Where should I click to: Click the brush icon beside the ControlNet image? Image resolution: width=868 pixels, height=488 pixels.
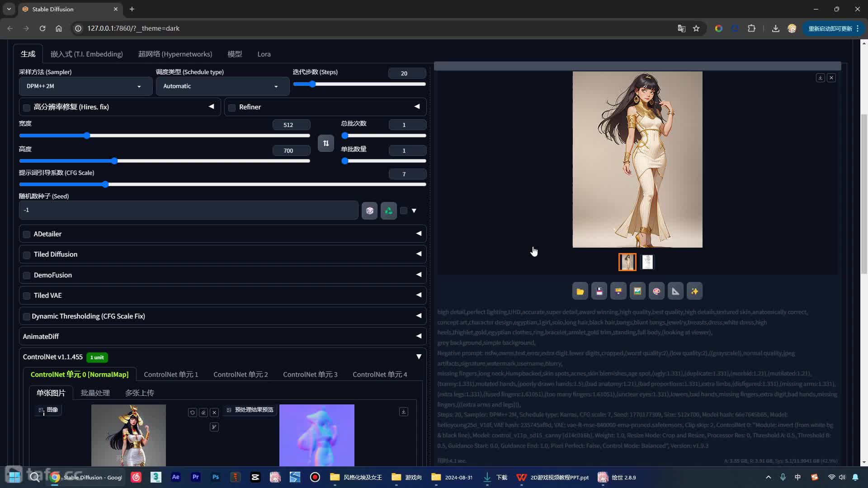pyautogui.click(x=214, y=427)
